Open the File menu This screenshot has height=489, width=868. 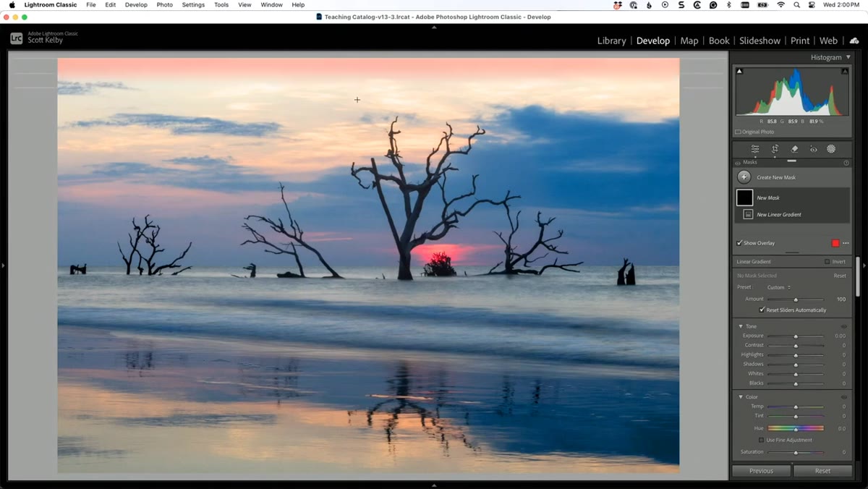(90, 5)
